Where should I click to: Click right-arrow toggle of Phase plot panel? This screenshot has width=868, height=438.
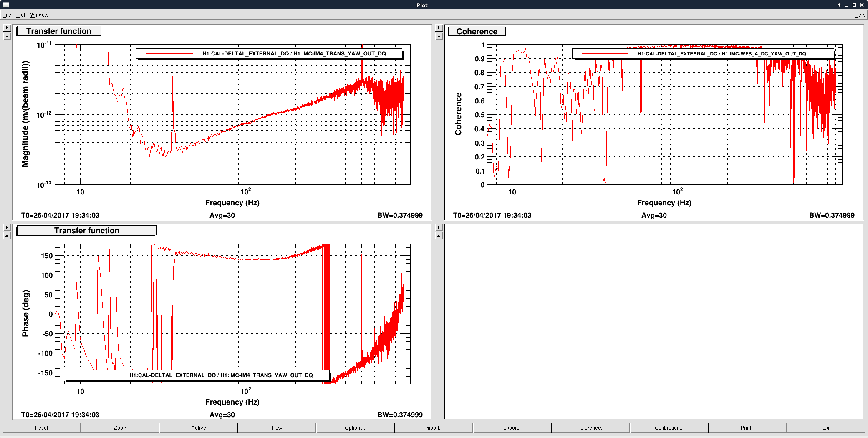(x=7, y=227)
